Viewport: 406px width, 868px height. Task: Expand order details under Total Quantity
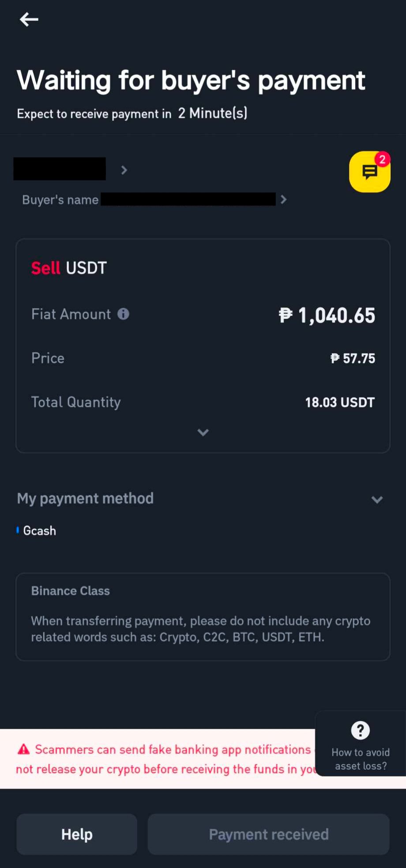tap(203, 432)
